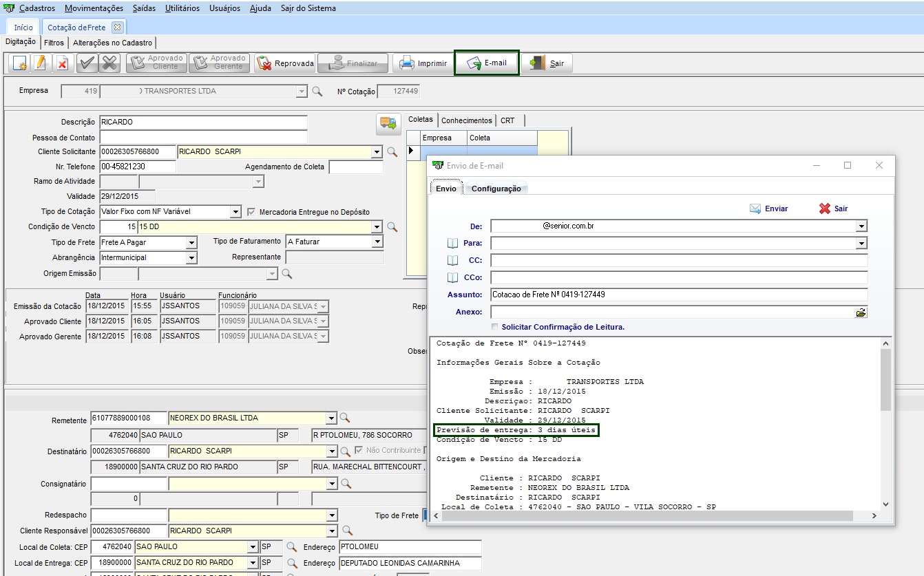Search Cliente Solicitante with magnifier icon
The height and width of the screenshot is (576, 924).
coord(392,152)
